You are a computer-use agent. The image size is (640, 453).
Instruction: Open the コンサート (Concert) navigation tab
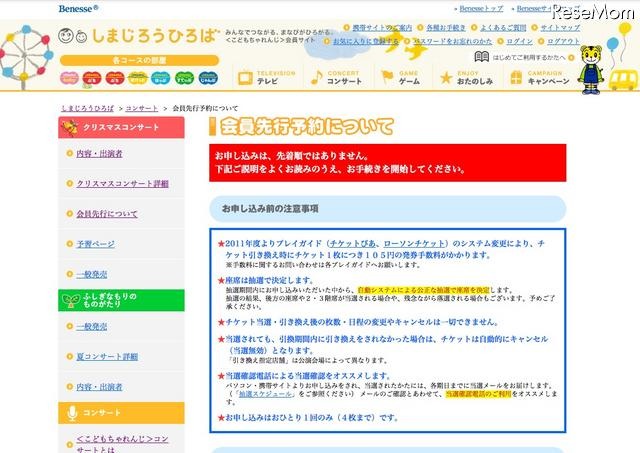click(337, 78)
